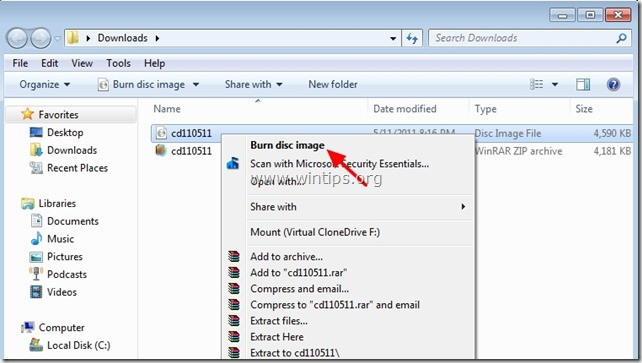Click the Security Essentials icon in context menu

point(233,164)
